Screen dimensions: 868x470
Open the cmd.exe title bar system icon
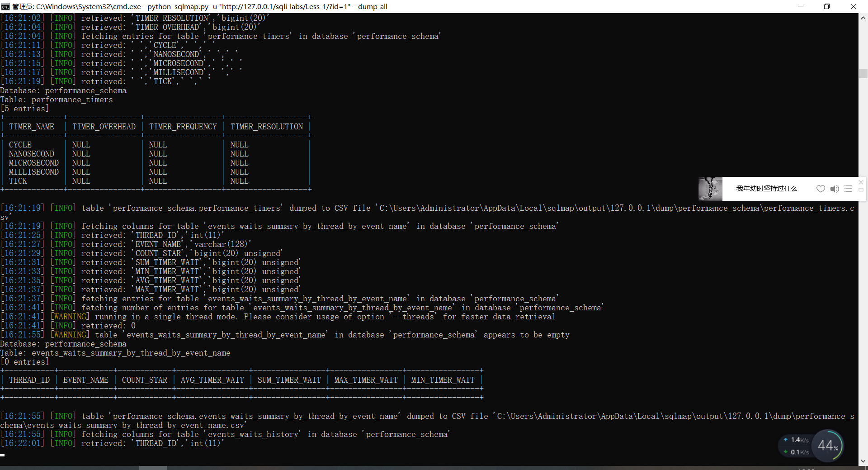[5, 6]
